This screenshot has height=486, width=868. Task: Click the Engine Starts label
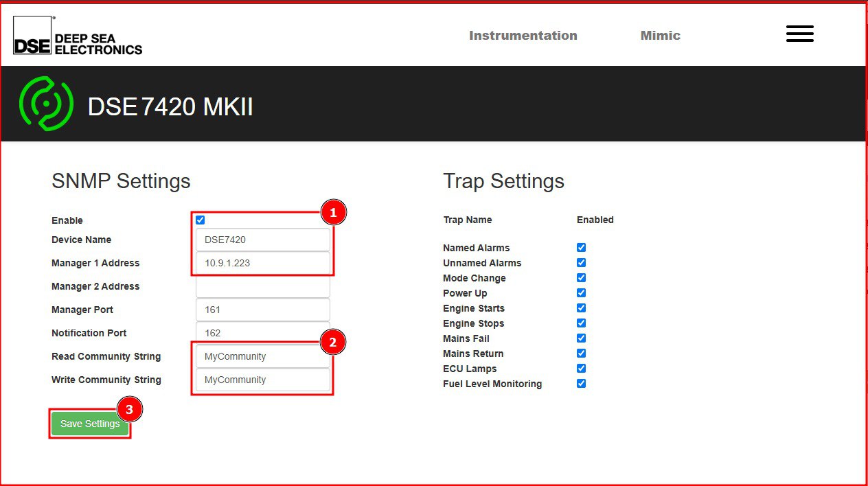tap(474, 308)
